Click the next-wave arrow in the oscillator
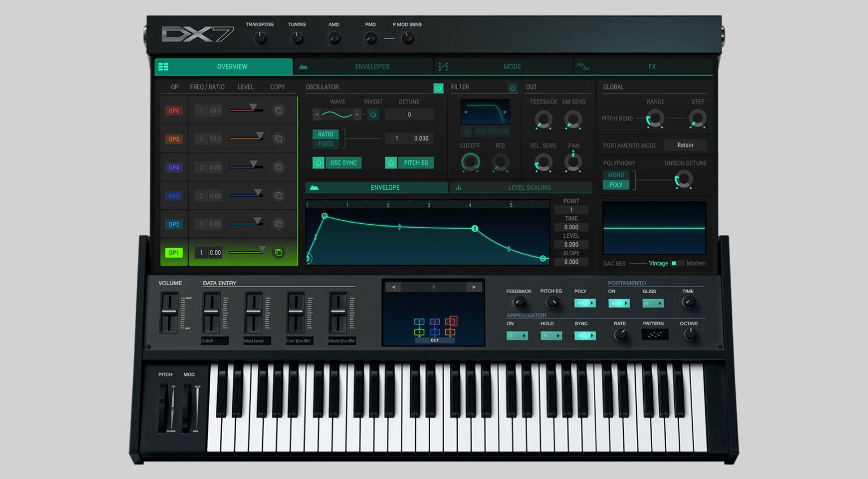The image size is (868, 479). click(357, 114)
